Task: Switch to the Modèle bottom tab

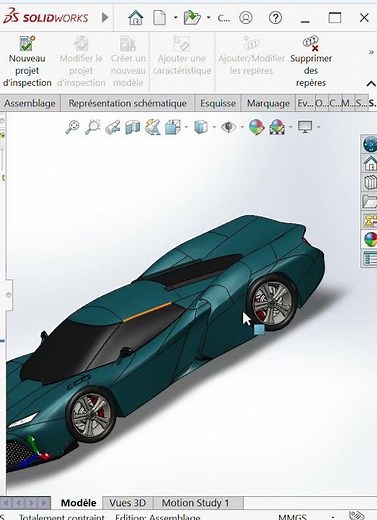Action: point(78,503)
